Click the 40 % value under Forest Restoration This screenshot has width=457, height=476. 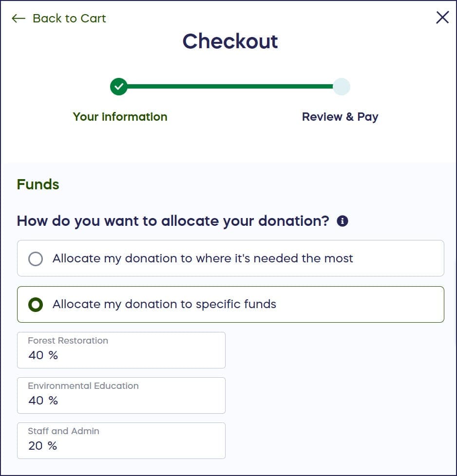(x=43, y=355)
